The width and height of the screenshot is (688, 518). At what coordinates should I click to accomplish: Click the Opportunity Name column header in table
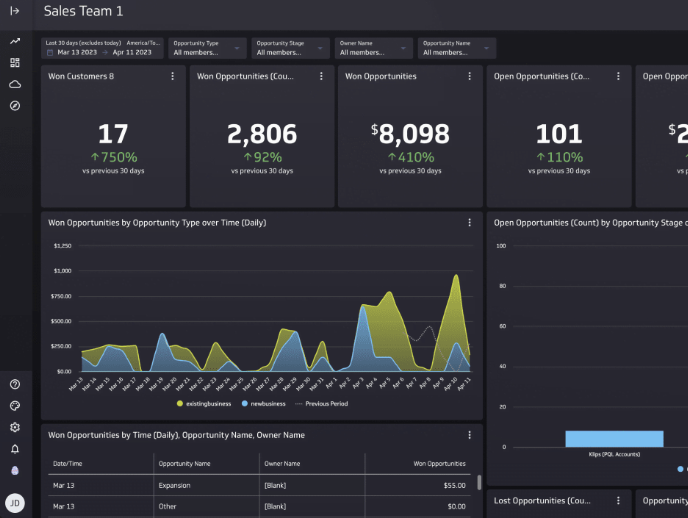pyautogui.click(x=184, y=464)
